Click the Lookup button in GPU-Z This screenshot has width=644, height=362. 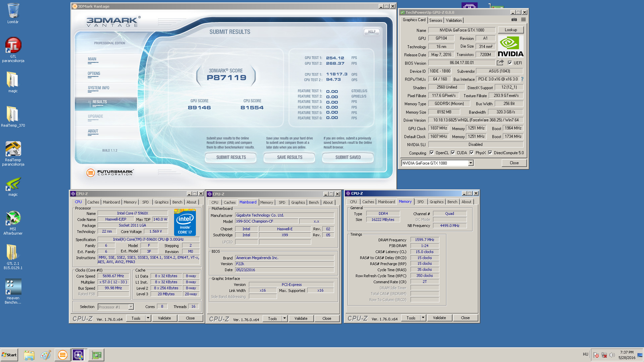click(x=511, y=30)
